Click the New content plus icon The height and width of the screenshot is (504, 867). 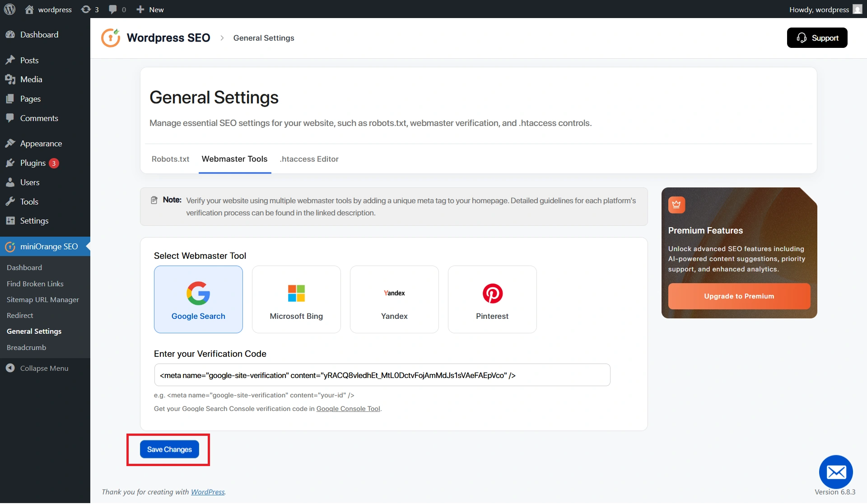pyautogui.click(x=141, y=9)
